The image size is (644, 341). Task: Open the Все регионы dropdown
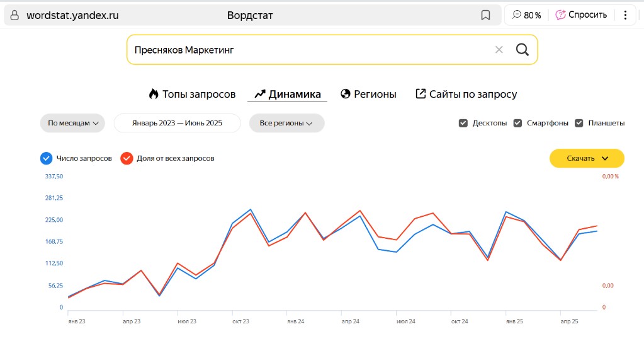(x=286, y=123)
